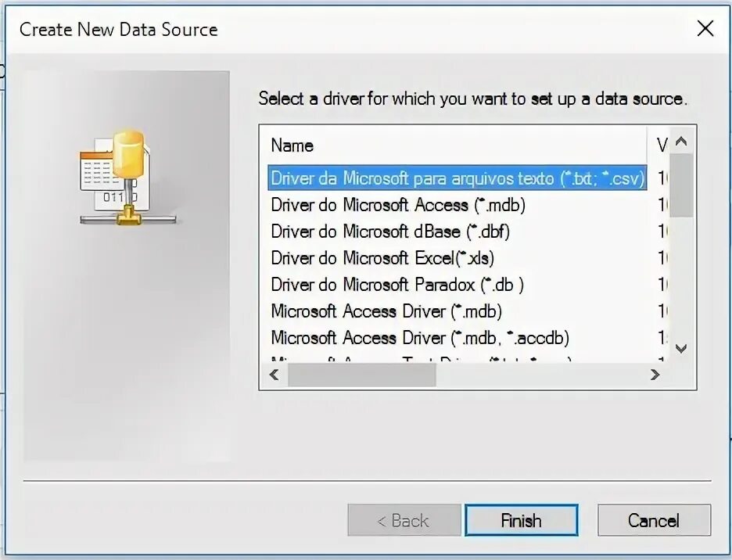Select Microsoft Access Driver (*.mdb, *.accdb)
The height and width of the screenshot is (560, 732).
click(420, 338)
